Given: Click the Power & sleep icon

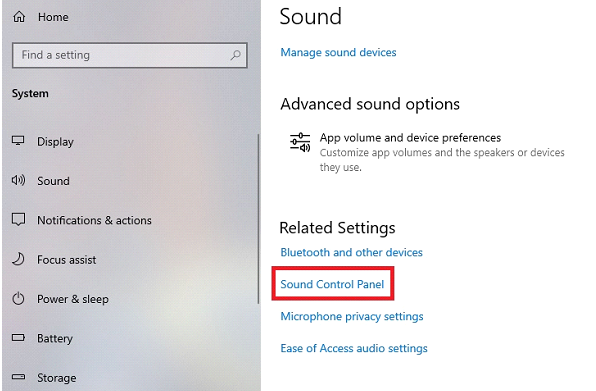Looking at the screenshot, I should point(18,299).
